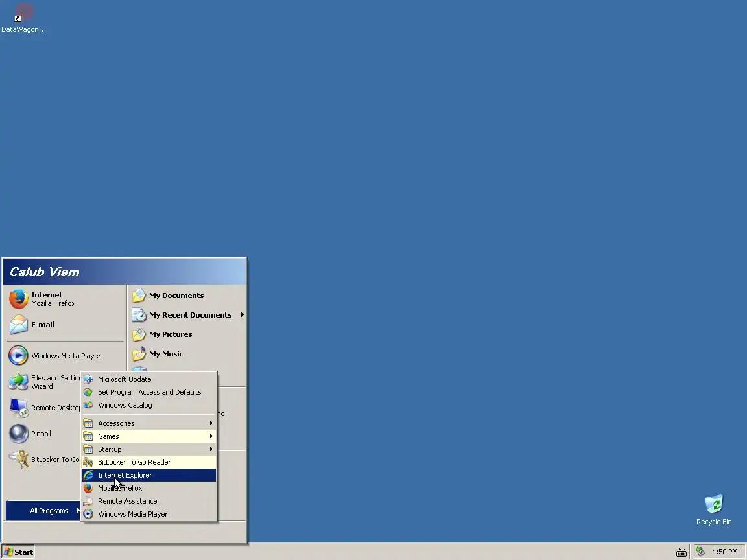The image size is (747, 560).
Task: Click the Internet Explorer 'e' icon
Action: coord(88,475)
